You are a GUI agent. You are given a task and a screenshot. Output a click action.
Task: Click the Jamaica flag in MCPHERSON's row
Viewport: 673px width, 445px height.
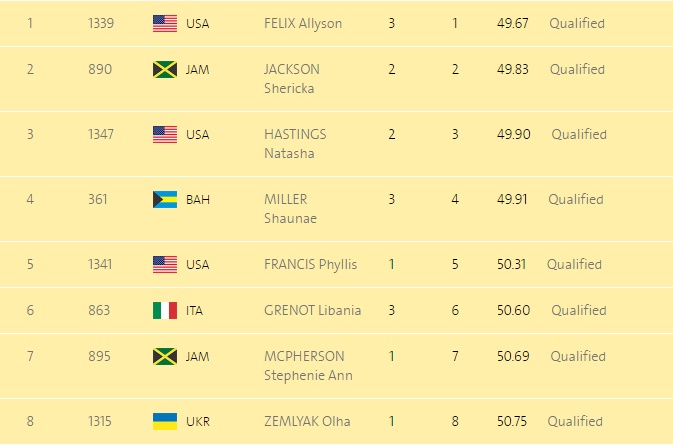tap(165, 356)
